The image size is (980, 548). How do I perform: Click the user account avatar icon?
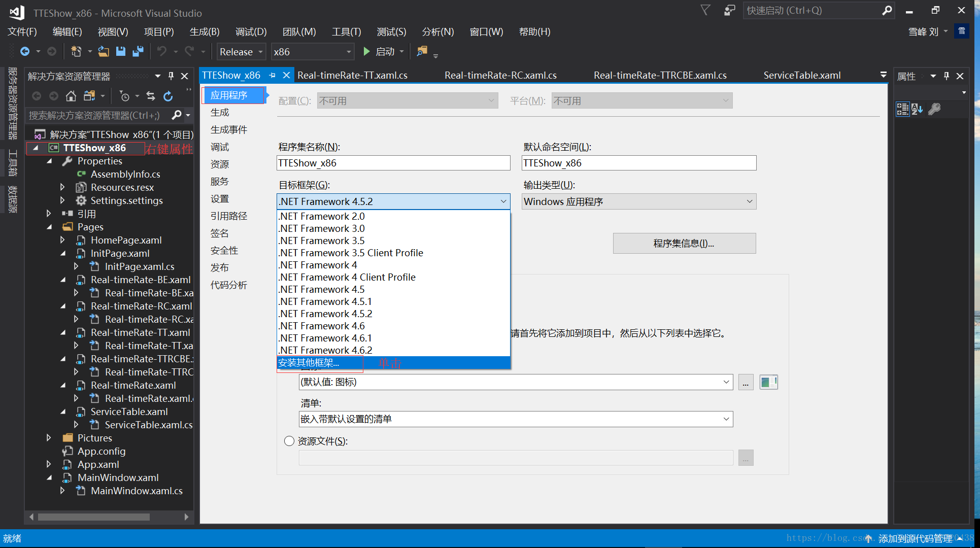click(x=961, y=31)
